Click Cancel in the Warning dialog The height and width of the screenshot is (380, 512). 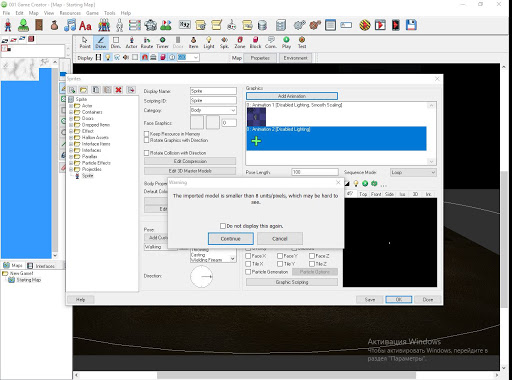(x=280, y=239)
